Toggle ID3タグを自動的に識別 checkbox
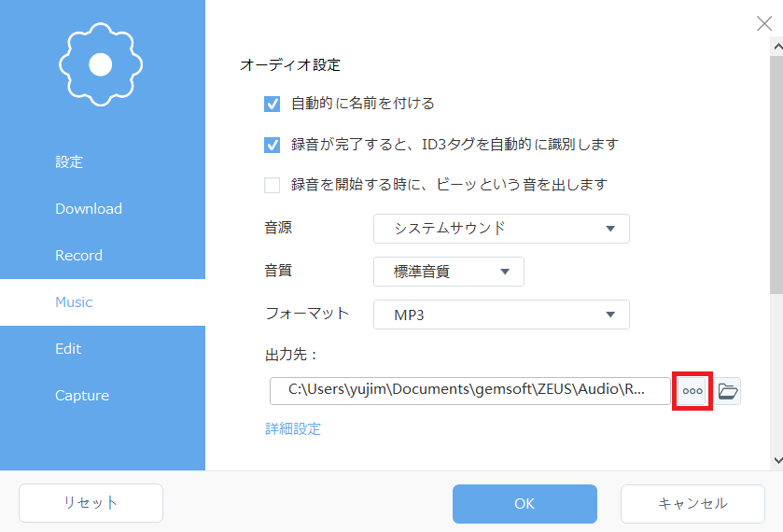This screenshot has height=532, width=783. pyautogui.click(x=273, y=145)
